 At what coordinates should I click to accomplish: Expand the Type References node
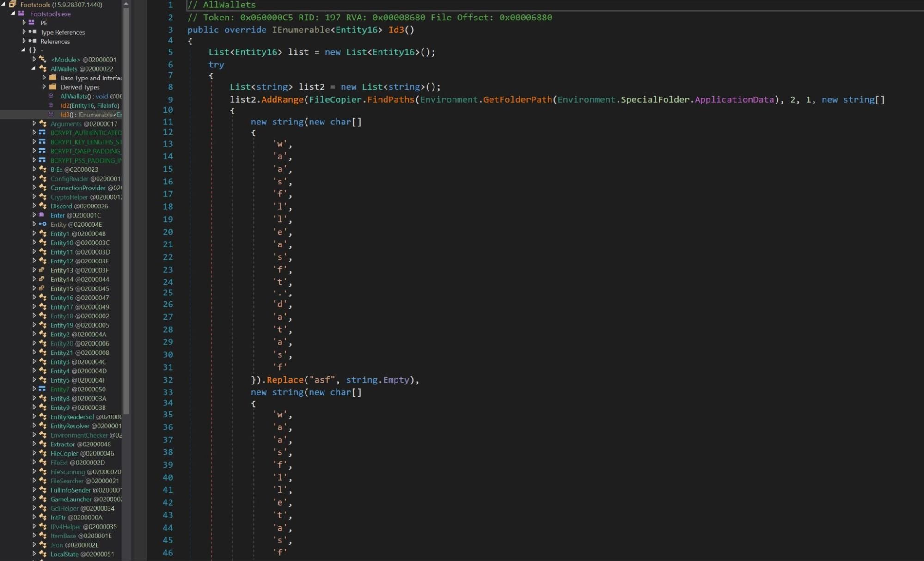coord(24,32)
